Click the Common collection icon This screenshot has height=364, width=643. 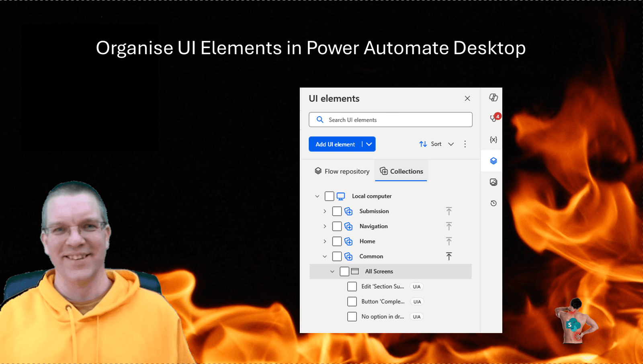click(348, 256)
